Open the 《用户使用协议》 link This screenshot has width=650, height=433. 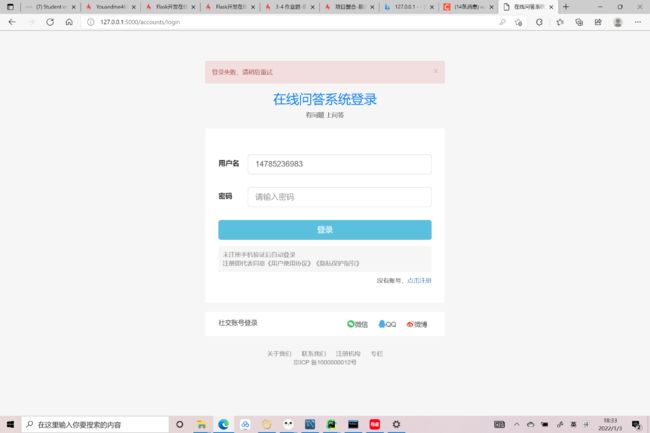pos(289,263)
